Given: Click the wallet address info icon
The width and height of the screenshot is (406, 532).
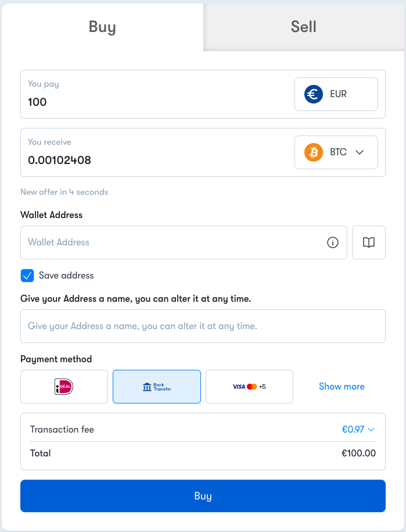Looking at the screenshot, I should 332,242.
